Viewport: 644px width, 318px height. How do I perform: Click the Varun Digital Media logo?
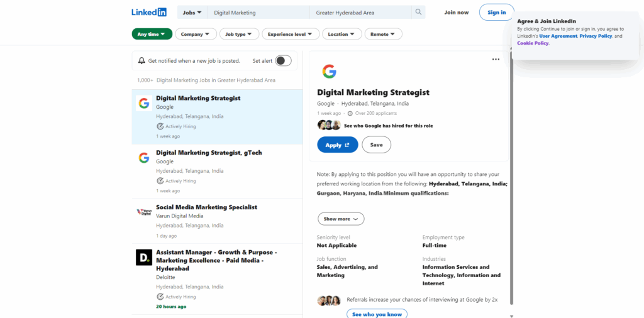tap(144, 212)
